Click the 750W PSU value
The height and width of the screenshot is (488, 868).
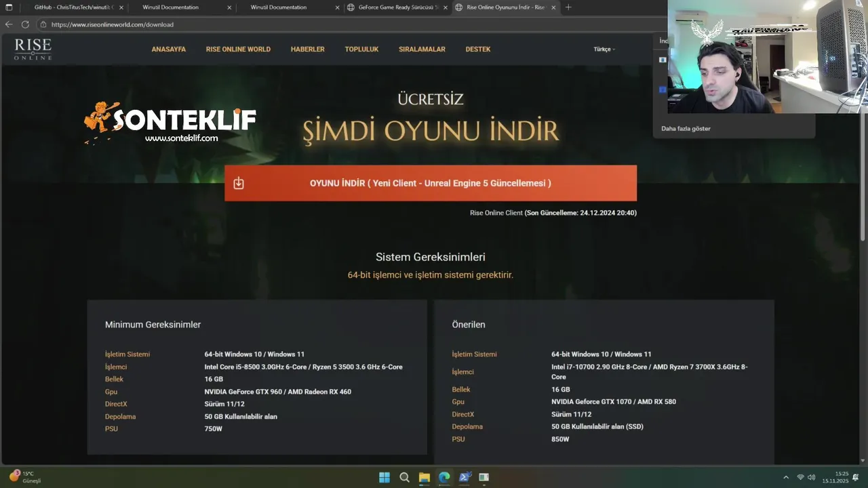213,429
